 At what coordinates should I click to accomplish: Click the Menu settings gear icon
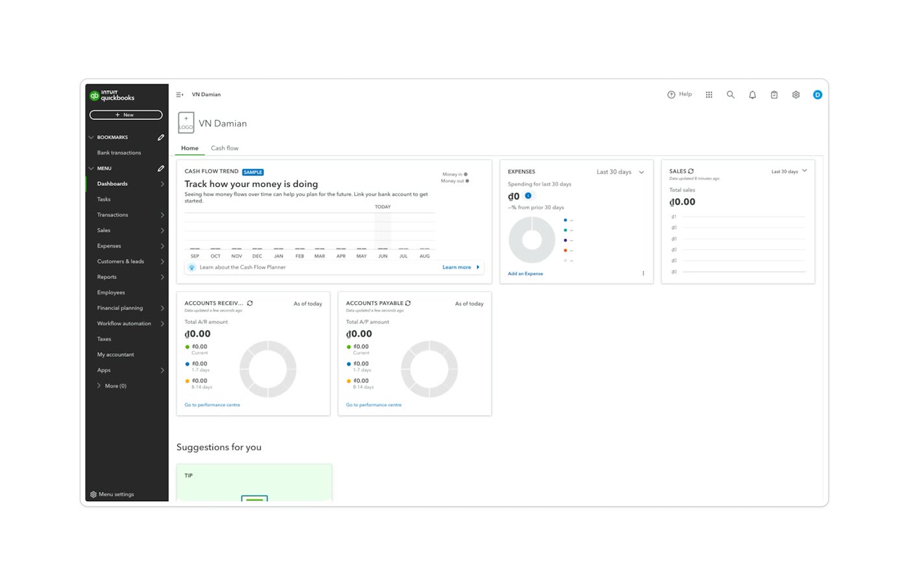coord(93,495)
